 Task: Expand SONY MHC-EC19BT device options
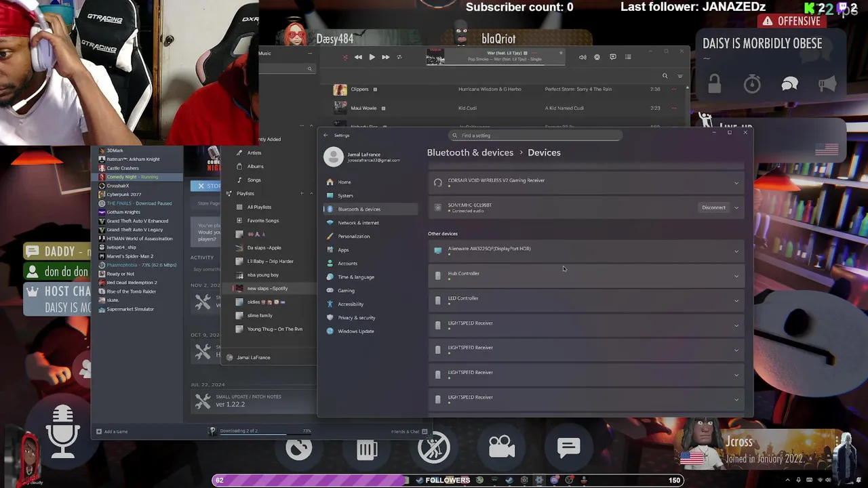coord(736,207)
